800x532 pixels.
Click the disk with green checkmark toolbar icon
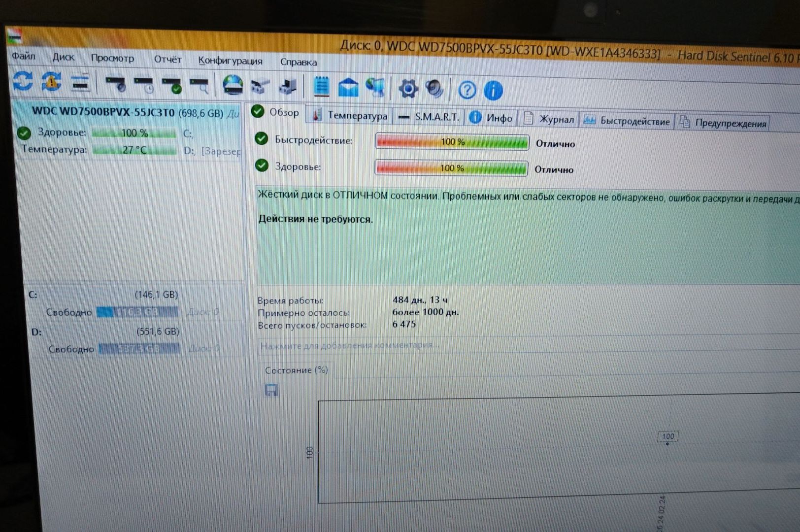point(173,85)
